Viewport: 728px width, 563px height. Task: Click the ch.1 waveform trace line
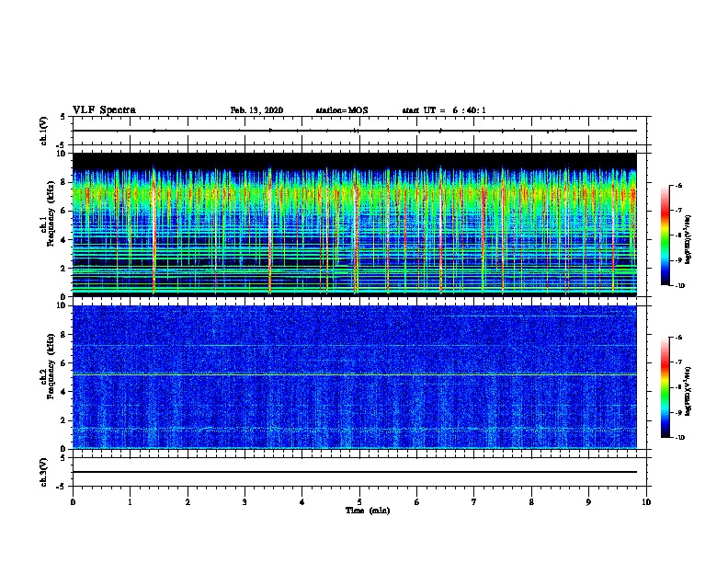354,131
